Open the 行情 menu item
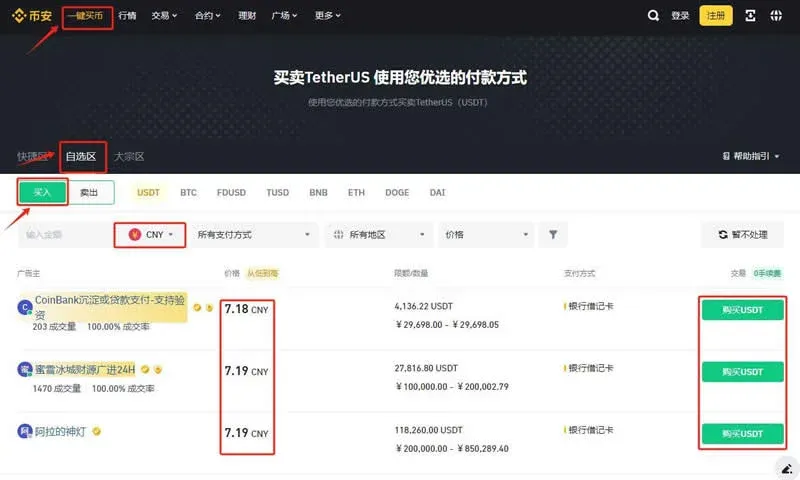This screenshot has height=480, width=800. [x=127, y=16]
